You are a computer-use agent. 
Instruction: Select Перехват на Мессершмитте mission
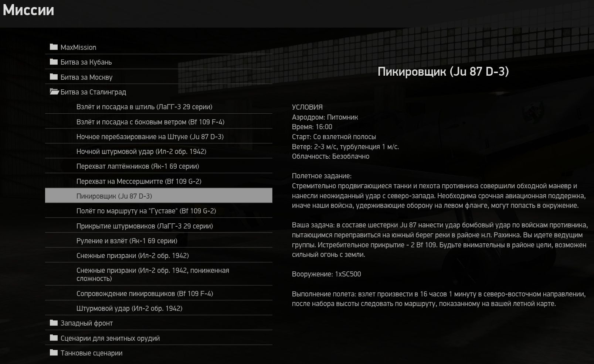point(159,181)
